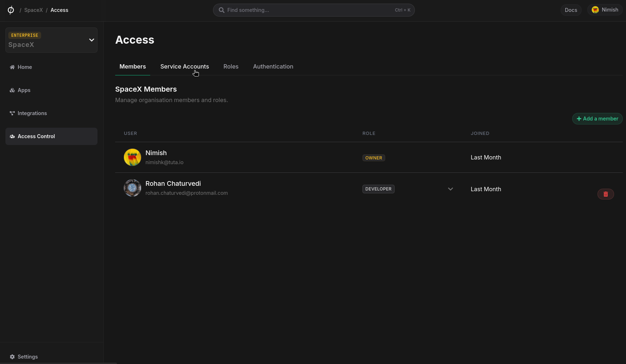The width and height of the screenshot is (626, 364).
Task: Focus the Find something search field
Action: point(314,10)
